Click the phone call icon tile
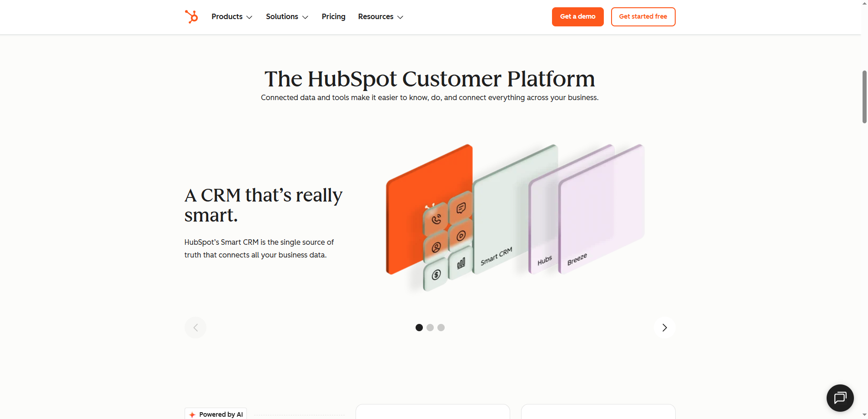 tap(436, 220)
